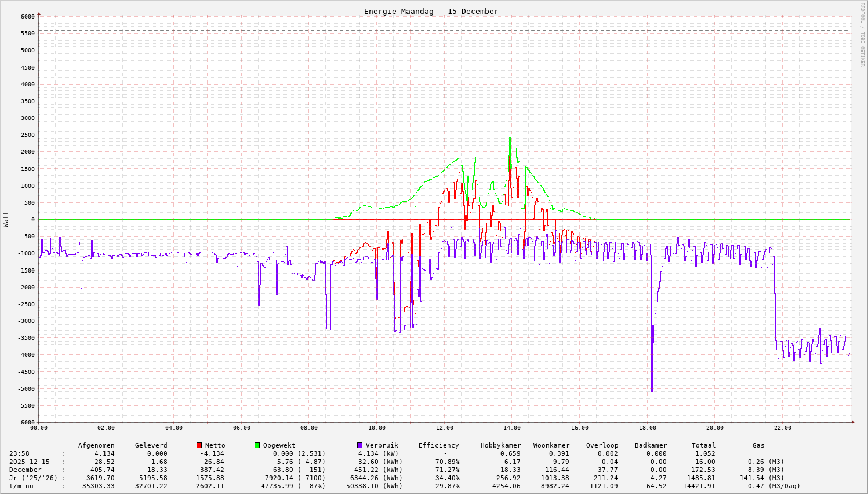Click the 5500 value on the Y axis
868x494 pixels.
(x=27, y=34)
